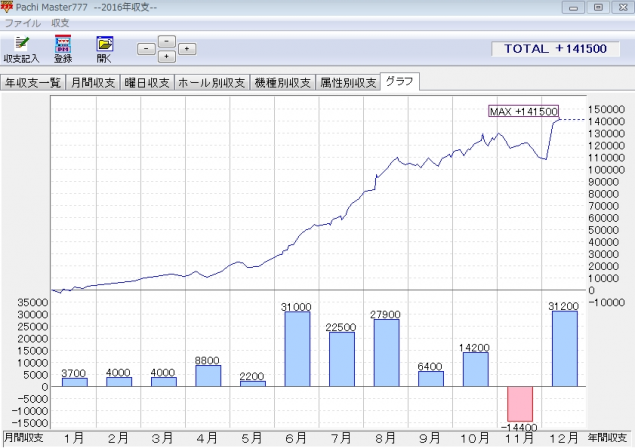Click the 9月 month label
Viewport: 635px width, 448px height.
click(430, 438)
